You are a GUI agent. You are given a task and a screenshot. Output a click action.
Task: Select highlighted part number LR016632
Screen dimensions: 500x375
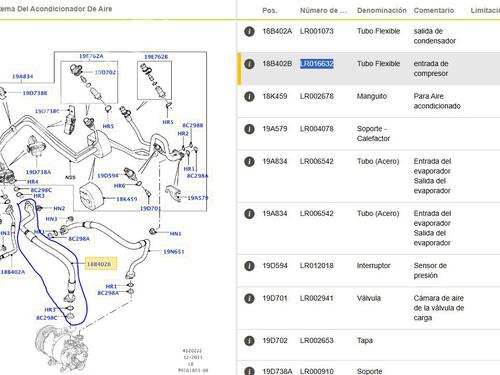coord(317,64)
